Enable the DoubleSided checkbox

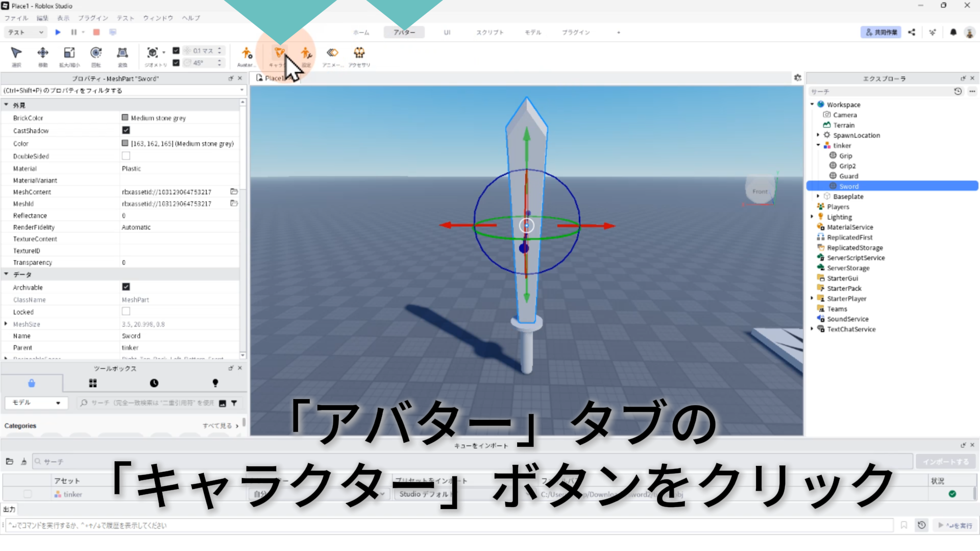126,156
